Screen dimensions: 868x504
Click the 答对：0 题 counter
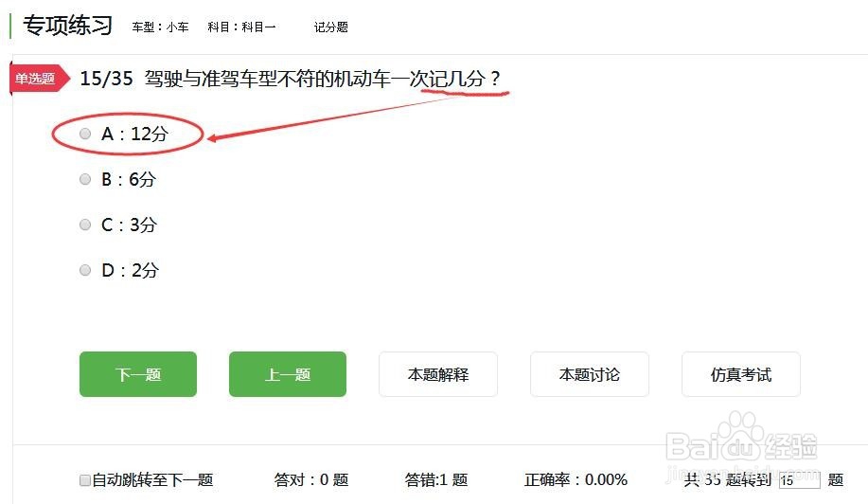pos(311,479)
